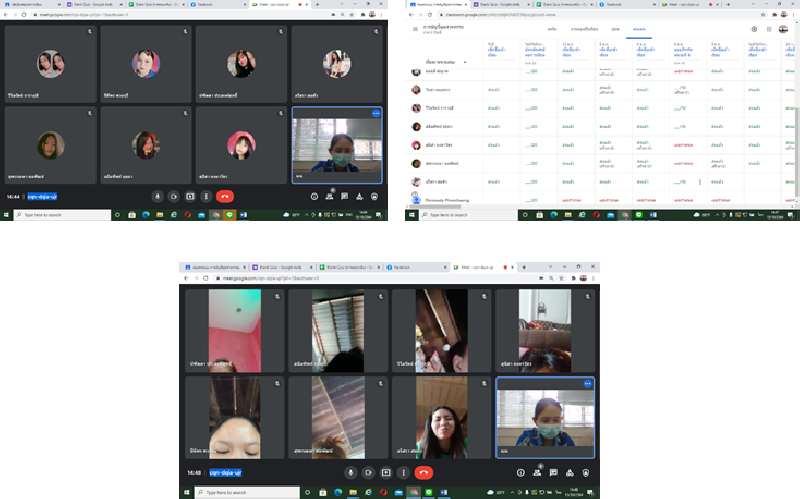Screen dimensions: 800x499
Task: Switch to the underlined Grades tab in Classroom
Action: point(640,29)
